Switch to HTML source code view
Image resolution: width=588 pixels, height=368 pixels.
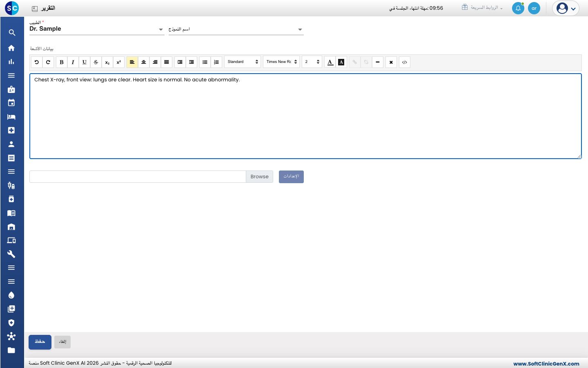coord(405,62)
